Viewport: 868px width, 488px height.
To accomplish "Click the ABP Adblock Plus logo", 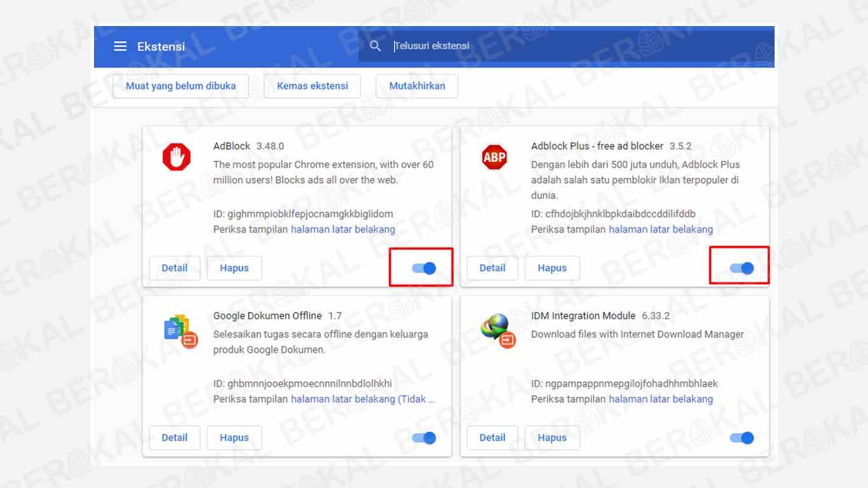I will pyautogui.click(x=494, y=158).
